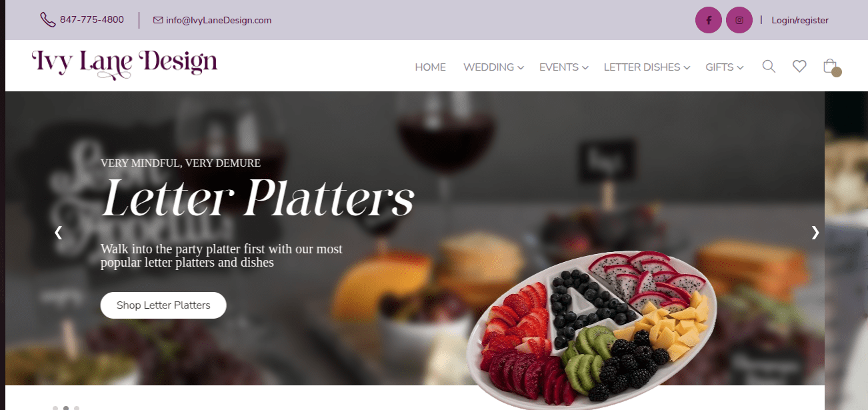Screen dimensions: 868x410
Task: Advance to next slide arrow
Action: pyautogui.click(x=815, y=232)
